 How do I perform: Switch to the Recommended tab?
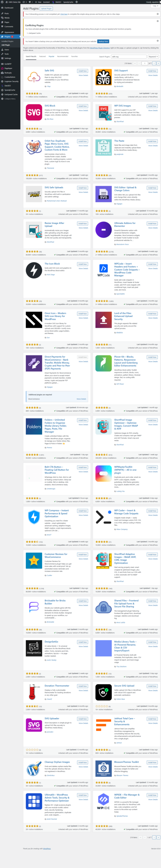(63, 56)
